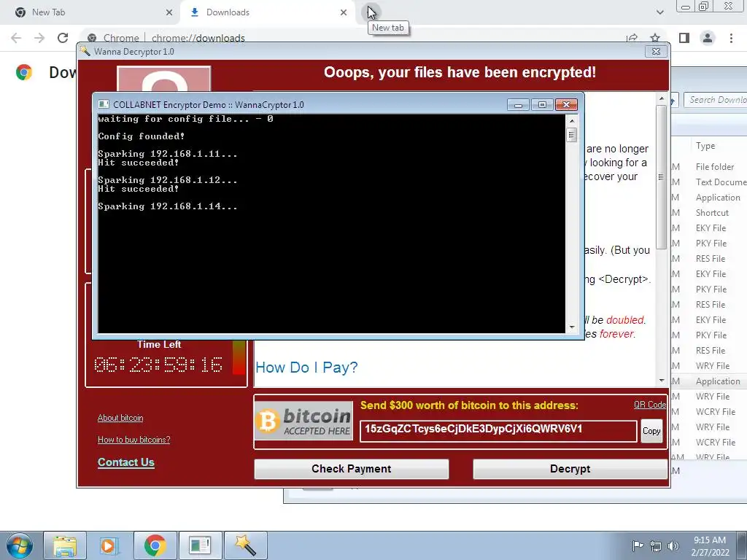
Task: Select the File folder row in Explorer
Action: [x=715, y=167]
